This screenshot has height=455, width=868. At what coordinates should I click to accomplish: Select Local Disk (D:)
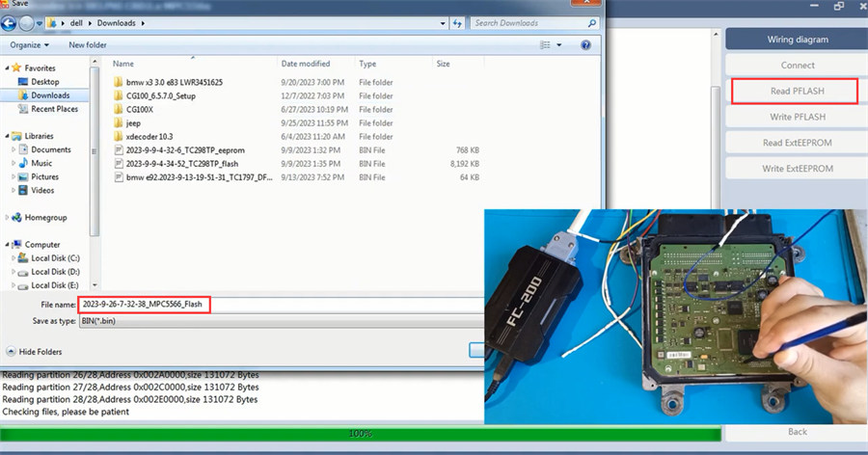(55, 272)
